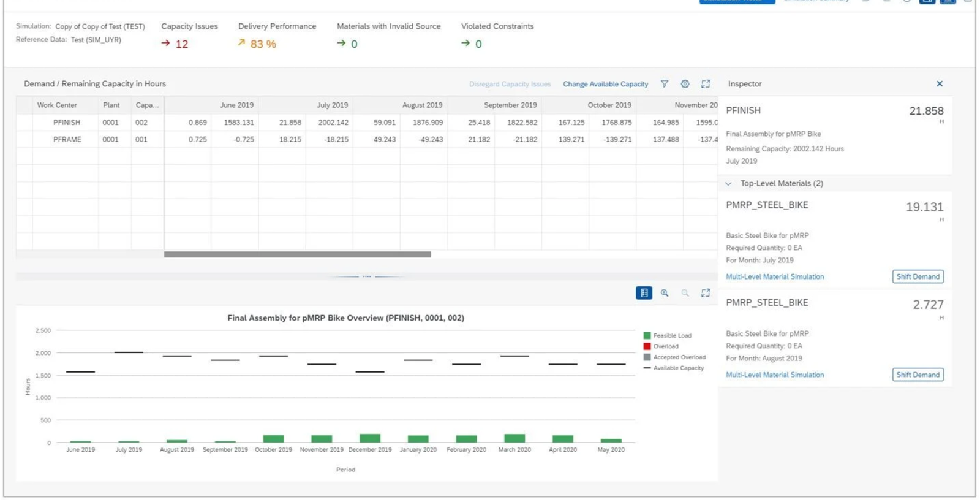This screenshot has height=502, width=980.
Task: Open Multi-Level Material Simulation for August 2019
Action: [x=775, y=375]
